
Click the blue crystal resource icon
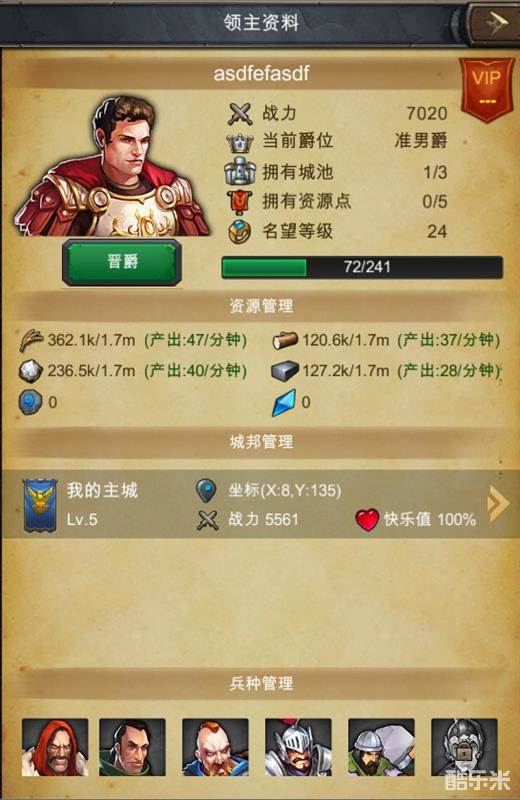284,403
